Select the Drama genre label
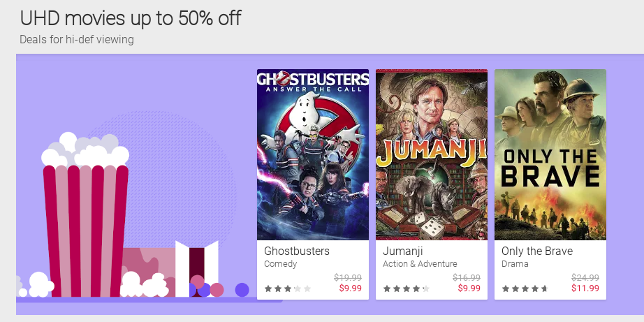Image resolution: width=644 pixels, height=322 pixels. [515, 264]
